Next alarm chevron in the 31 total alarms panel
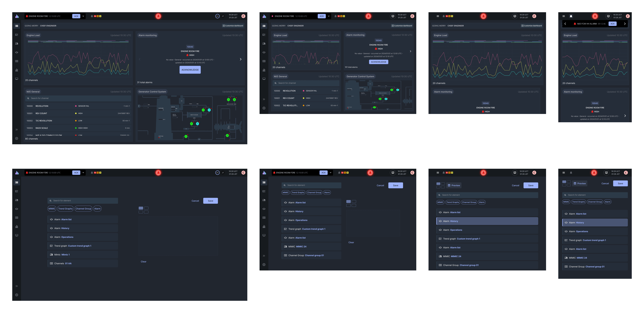Viewport: 644px width, 313px height. [240, 59]
